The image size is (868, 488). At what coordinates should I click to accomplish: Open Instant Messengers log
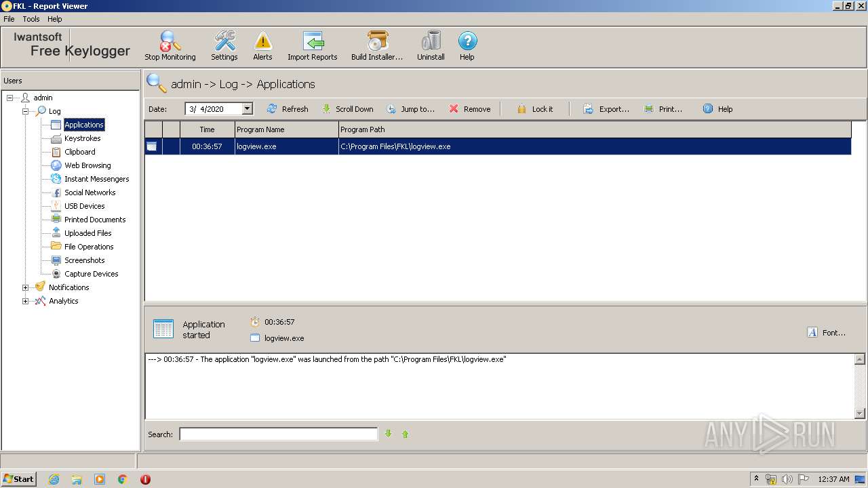[x=96, y=179]
